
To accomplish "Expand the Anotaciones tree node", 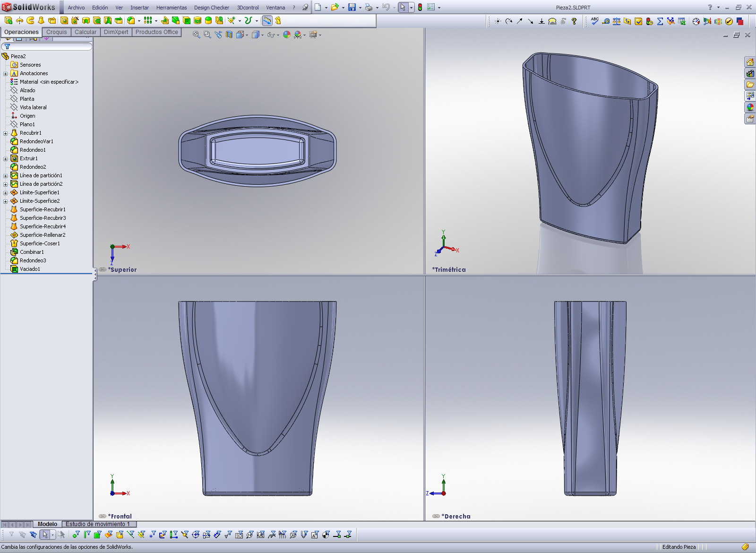I will coord(5,74).
